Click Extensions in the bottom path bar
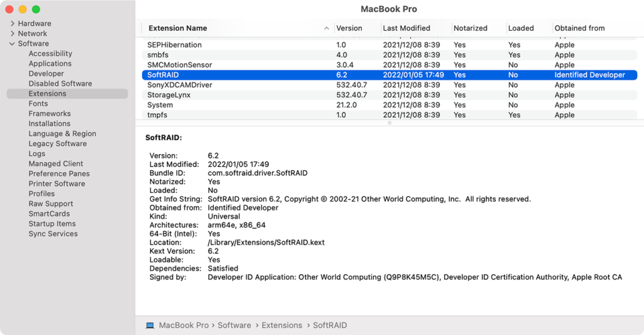 pyautogui.click(x=281, y=326)
